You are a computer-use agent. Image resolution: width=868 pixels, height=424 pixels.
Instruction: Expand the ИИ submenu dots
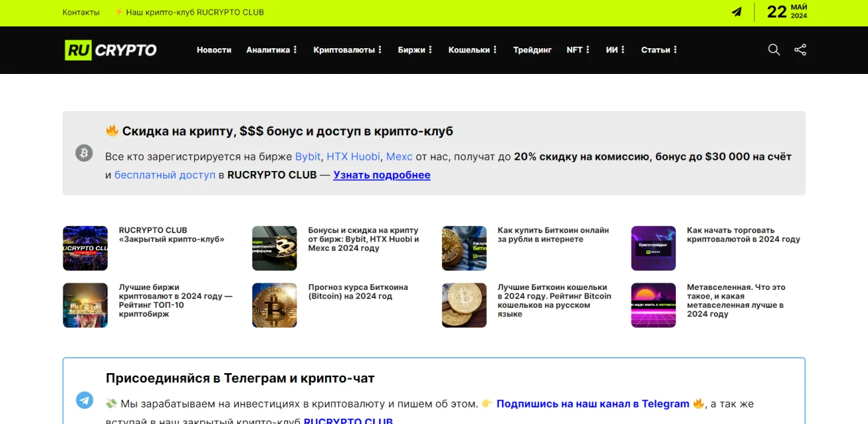[x=623, y=50]
